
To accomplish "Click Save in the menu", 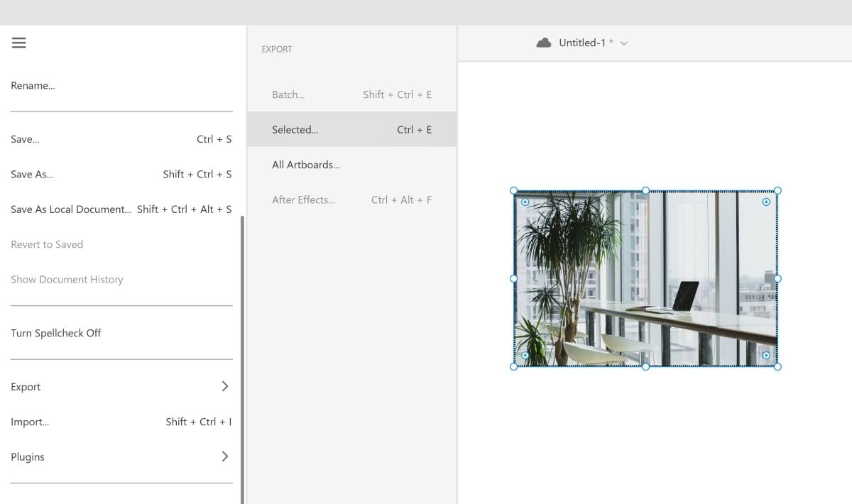I will pos(24,139).
